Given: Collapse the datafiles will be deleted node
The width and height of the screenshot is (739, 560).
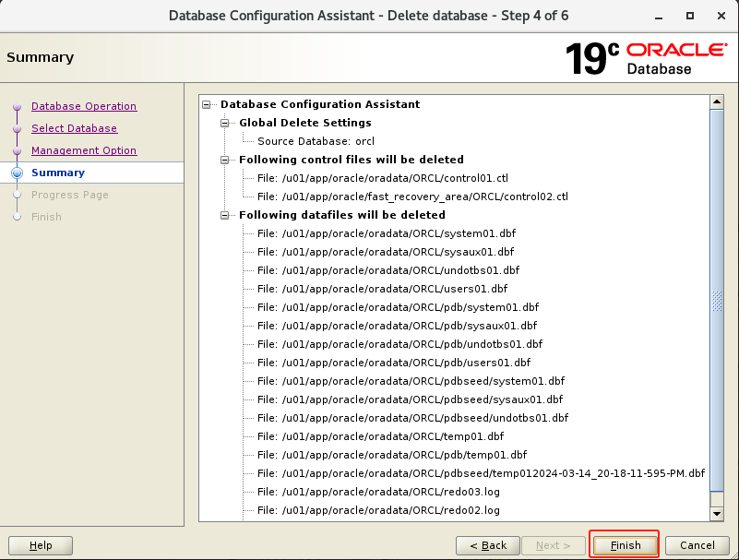Looking at the screenshot, I should coord(225,216).
